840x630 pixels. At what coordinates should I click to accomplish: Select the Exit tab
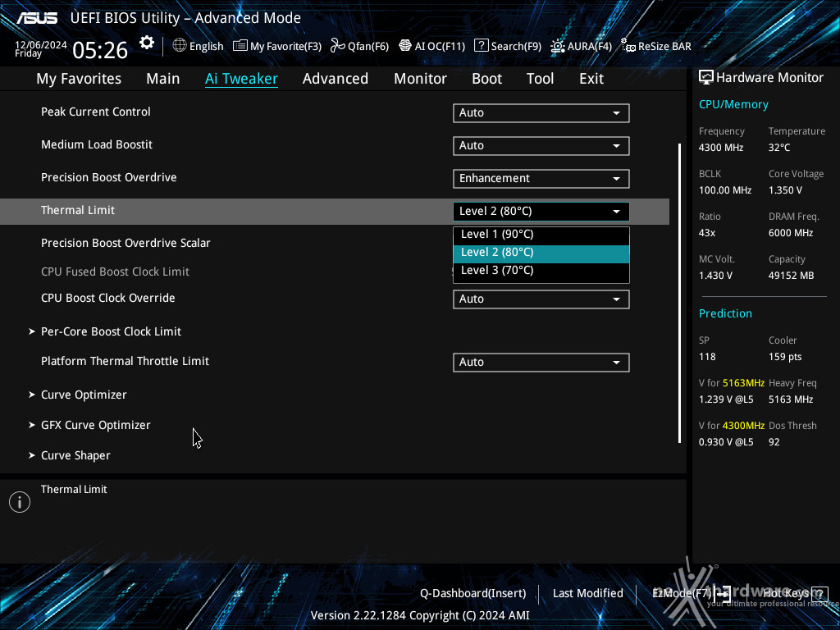(591, 79)
